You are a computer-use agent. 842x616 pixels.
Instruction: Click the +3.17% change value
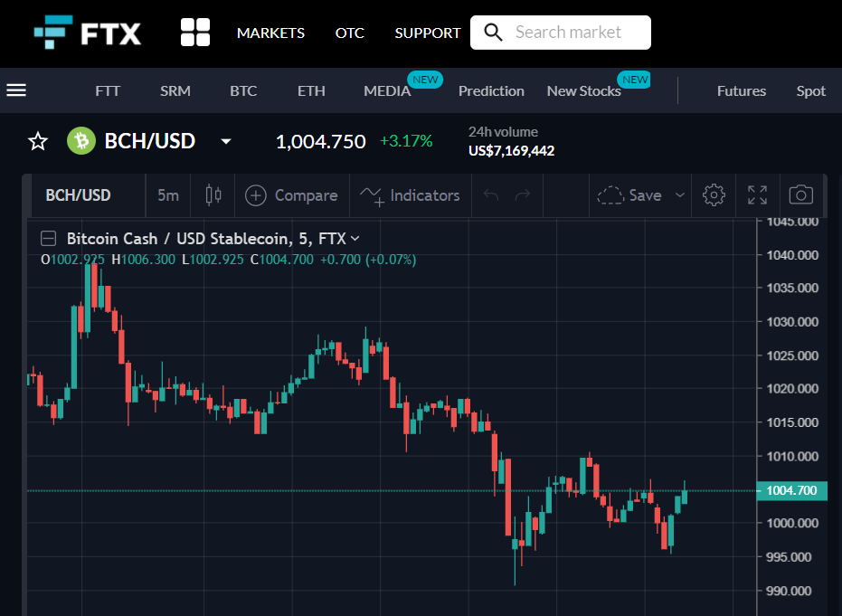[x=406, y=141]
